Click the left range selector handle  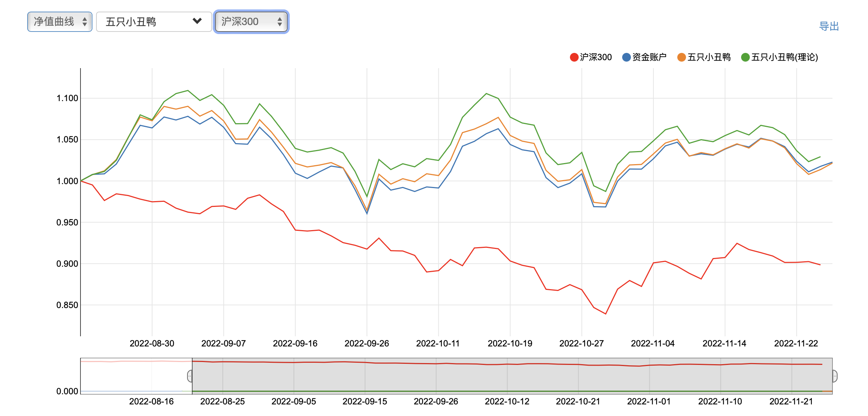click(190, 376)
